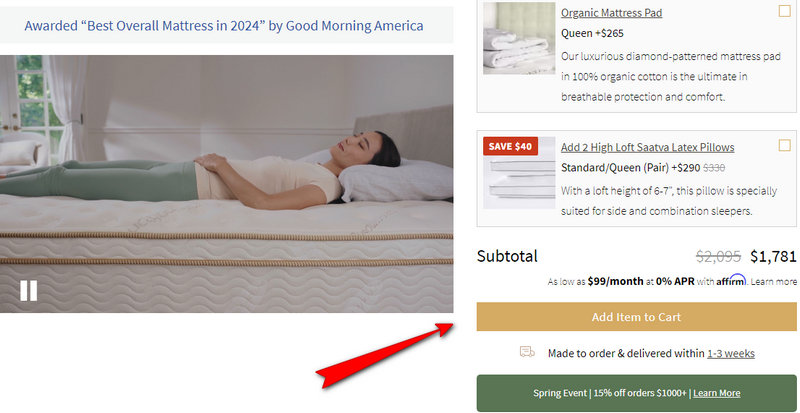Click the Good Morning America award banner
This screenshot has height=413, width=800.
[224, 25]
